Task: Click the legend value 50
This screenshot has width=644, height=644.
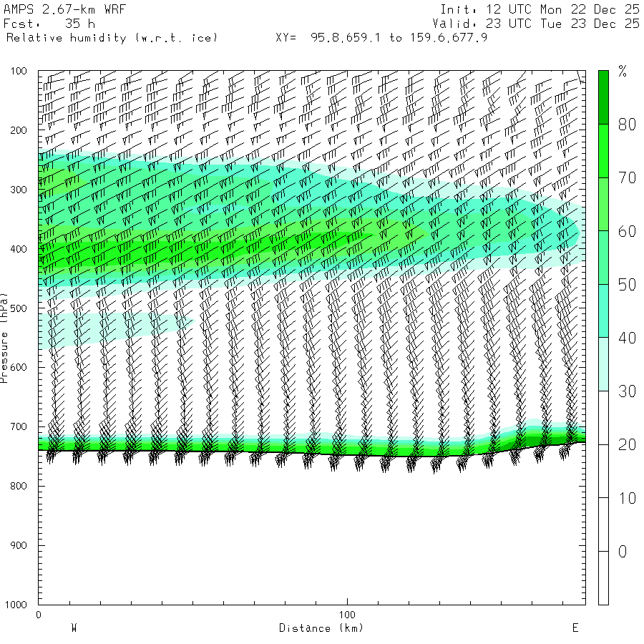Action: tap(627, 285)
